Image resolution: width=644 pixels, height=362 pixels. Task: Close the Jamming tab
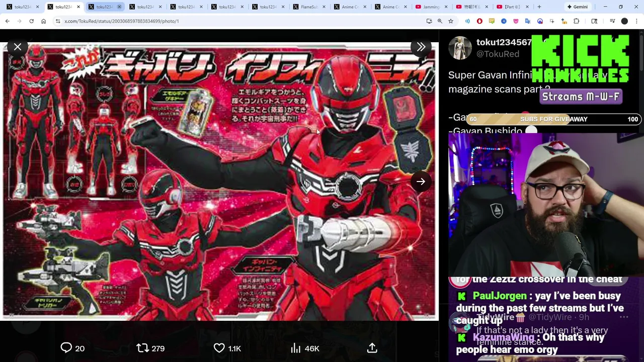point(446,7)
